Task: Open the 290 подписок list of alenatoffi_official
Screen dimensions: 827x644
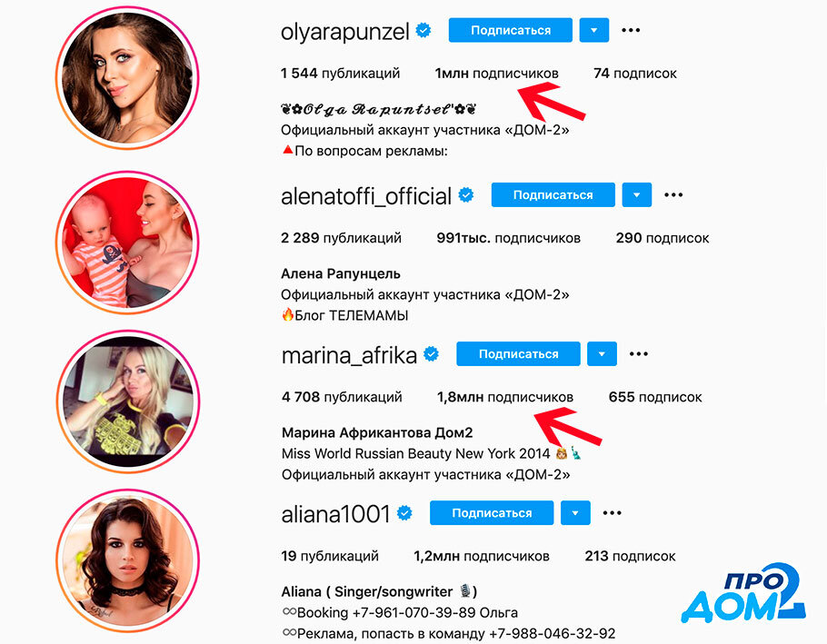Action: (663, 238)
